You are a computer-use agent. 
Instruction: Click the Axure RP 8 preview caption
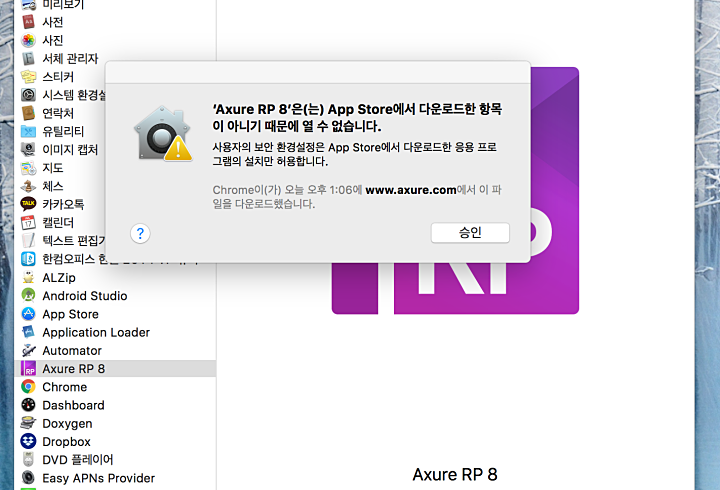coord(455,474)
